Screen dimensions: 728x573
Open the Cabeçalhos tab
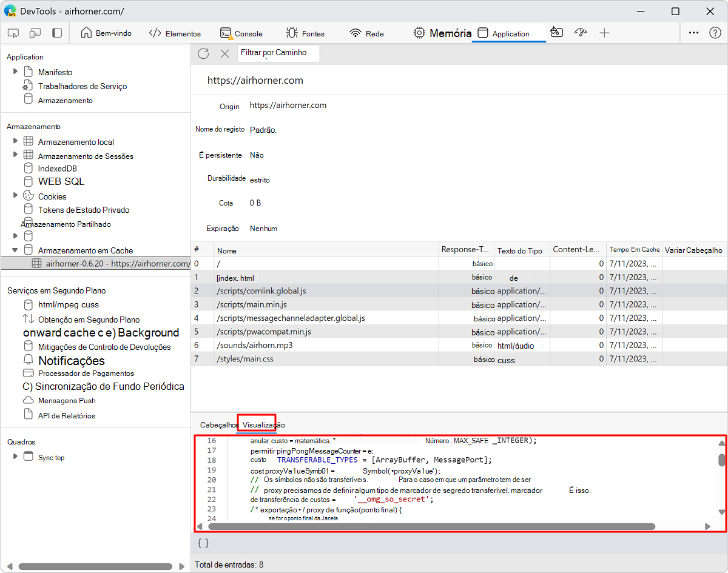click(218, 425)
